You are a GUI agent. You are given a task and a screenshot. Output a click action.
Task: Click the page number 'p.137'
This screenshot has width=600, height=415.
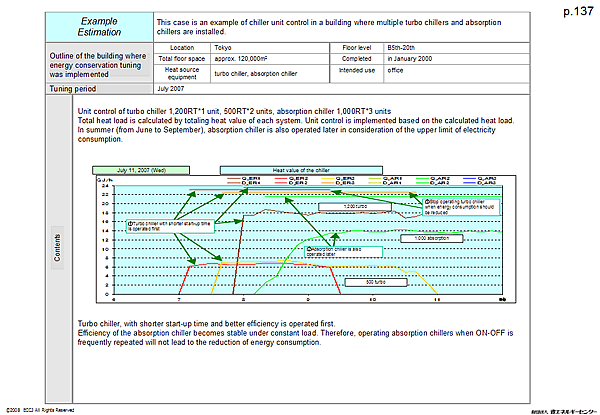pyautogui.click(x=578, y=11)
